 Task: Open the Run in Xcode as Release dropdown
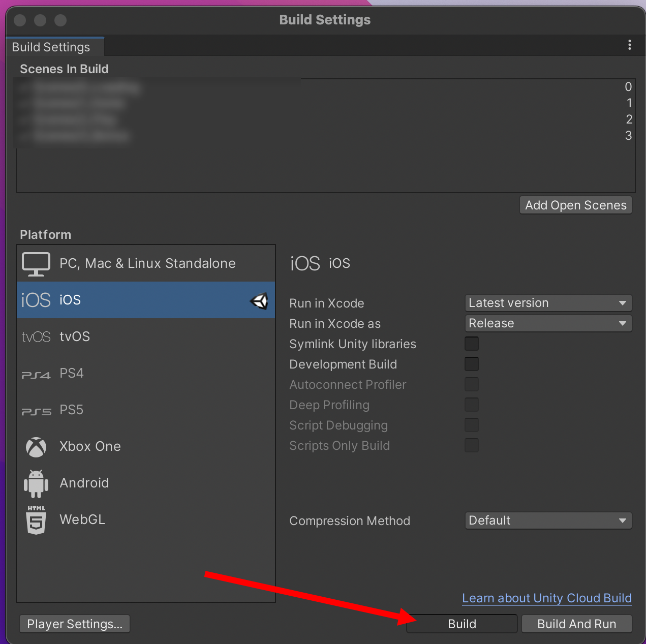[x=548, y=323]
